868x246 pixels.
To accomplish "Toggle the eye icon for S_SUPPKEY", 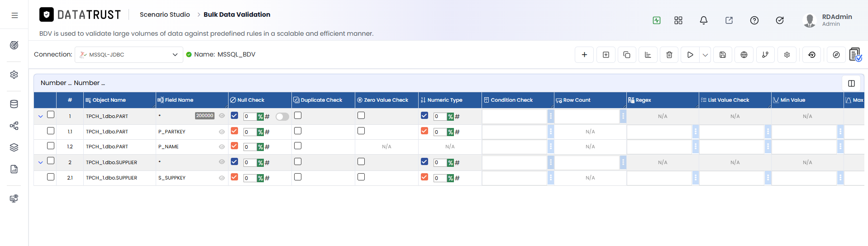I will 222,178.
